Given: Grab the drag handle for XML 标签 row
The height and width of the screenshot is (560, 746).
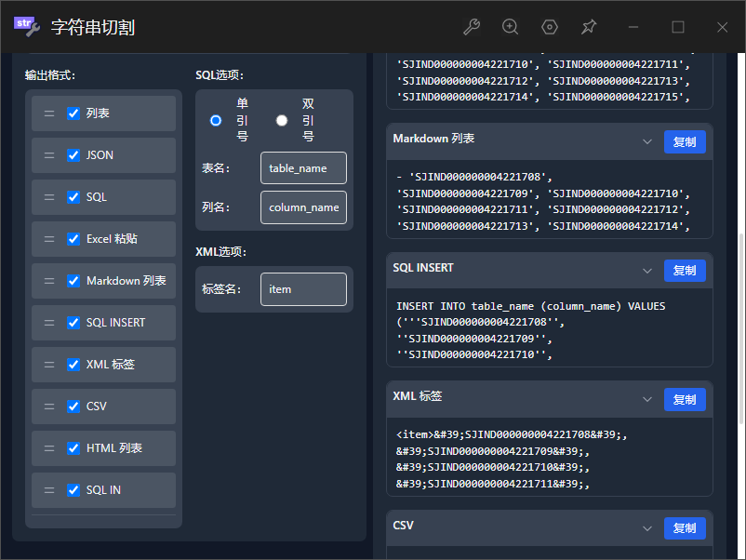Looking at the screenshot, I should (x=49, y=365).
